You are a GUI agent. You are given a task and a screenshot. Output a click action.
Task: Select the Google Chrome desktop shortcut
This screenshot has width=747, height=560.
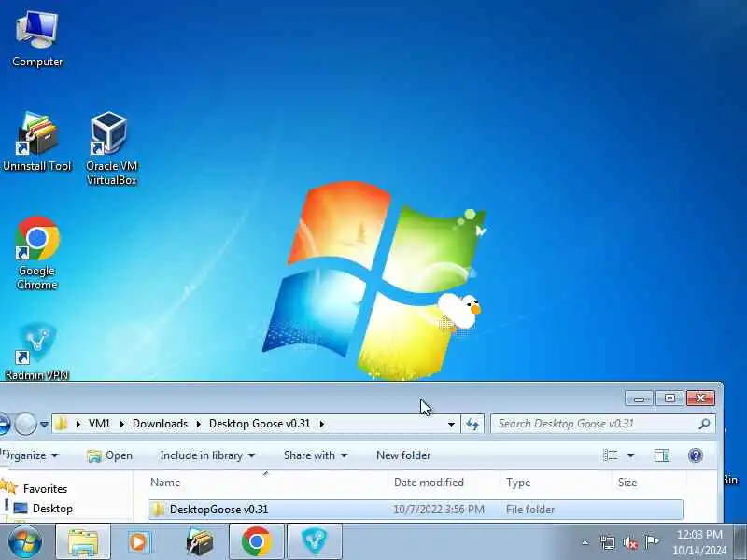click(36, 253)
